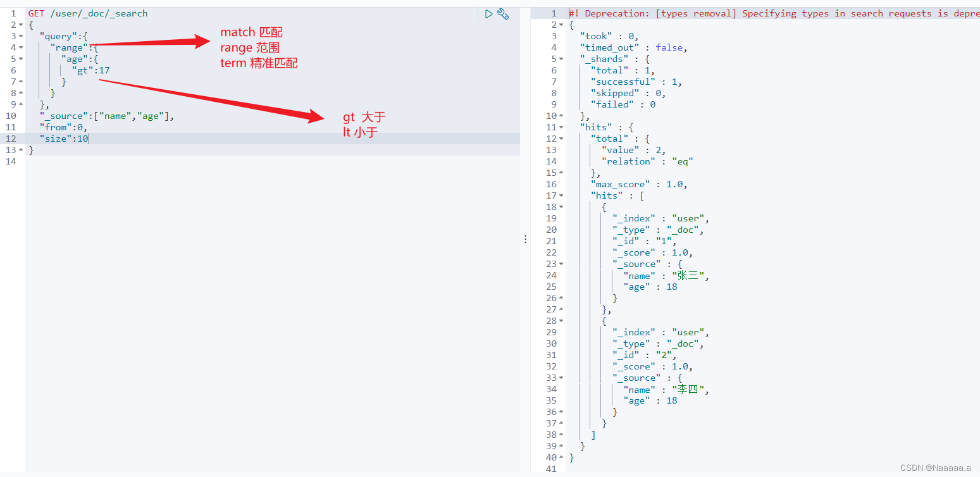Click the "max_score" line in the response
This screenshot has width=980, height=477.
point(638,184)
